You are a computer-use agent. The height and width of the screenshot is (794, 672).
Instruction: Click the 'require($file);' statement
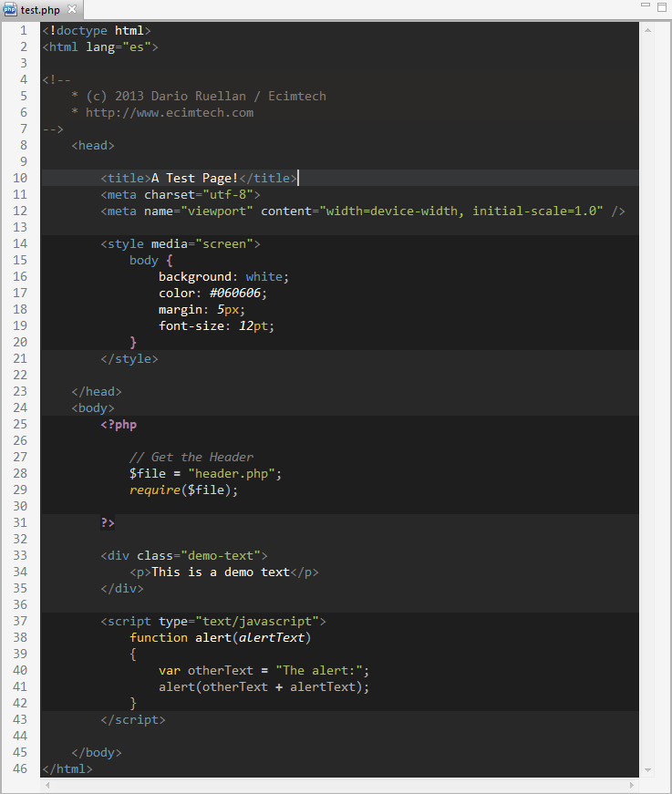[x=184, y=490]
